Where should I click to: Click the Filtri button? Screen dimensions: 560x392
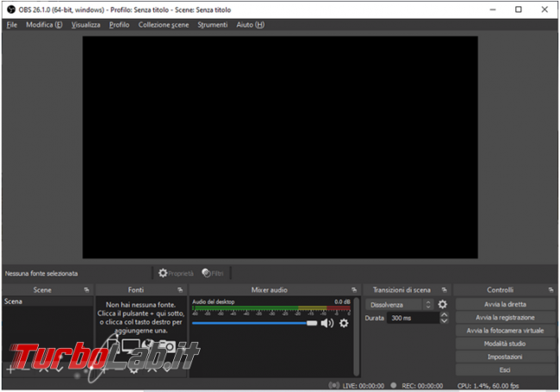pos(213,273)
